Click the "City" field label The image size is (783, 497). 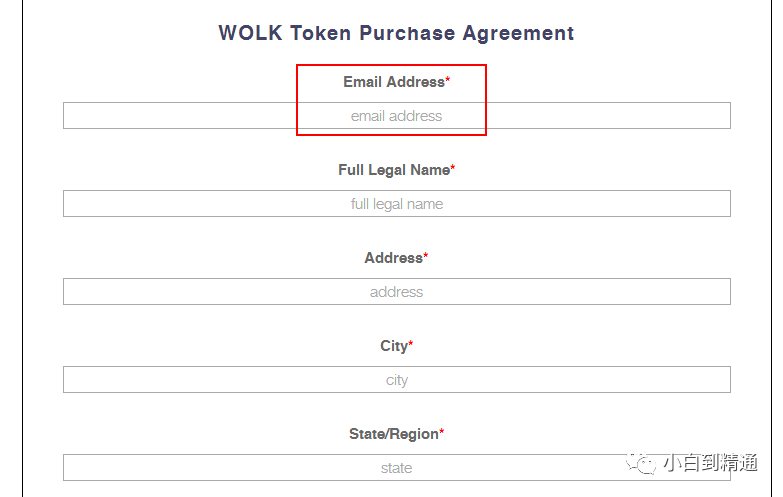click(x=393, y=346)
